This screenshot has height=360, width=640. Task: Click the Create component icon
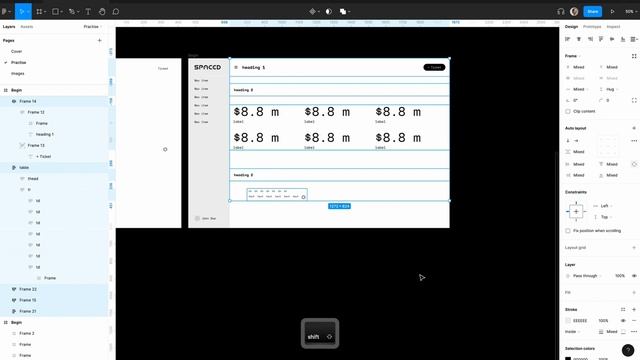point(313,11)
